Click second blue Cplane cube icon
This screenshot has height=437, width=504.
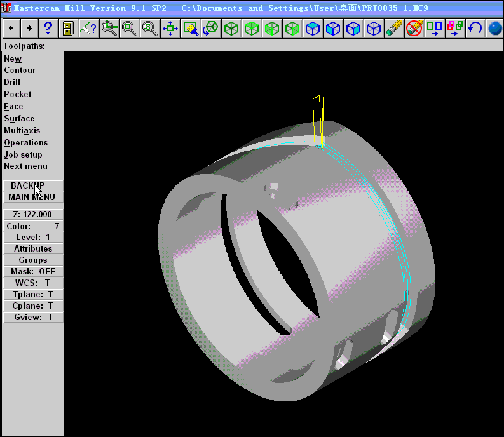click(333, 29)
